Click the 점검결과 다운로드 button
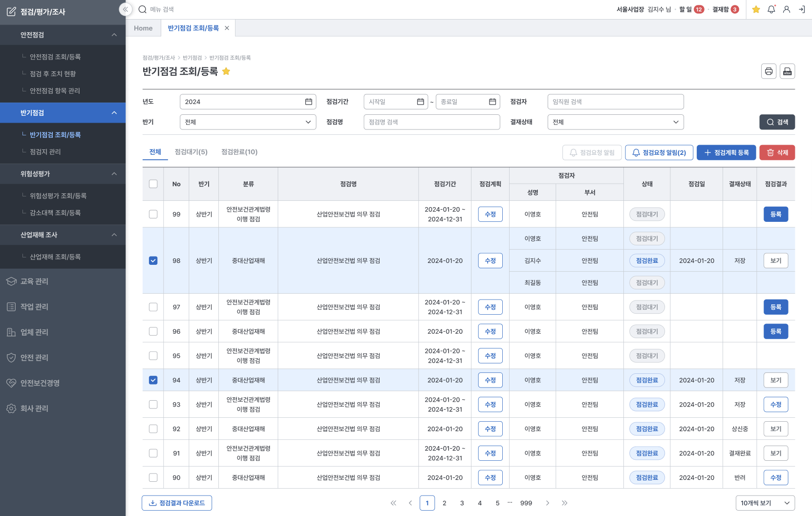The image size is (812, 516). 177,503
